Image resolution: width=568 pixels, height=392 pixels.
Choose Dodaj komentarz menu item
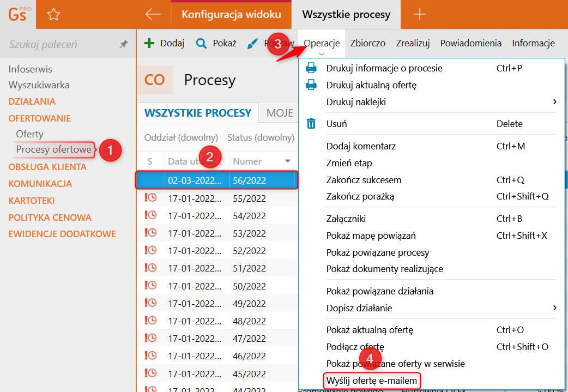361,146
